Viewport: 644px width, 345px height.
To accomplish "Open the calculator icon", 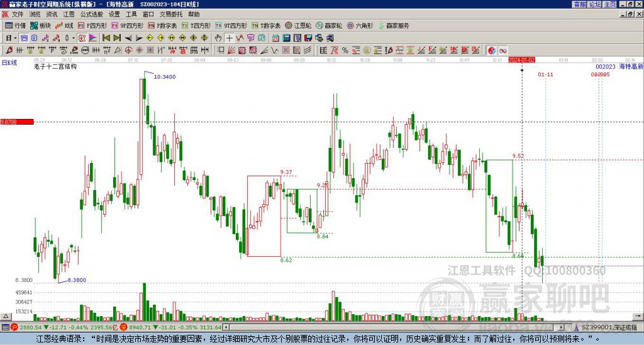I will pos(287,38).
